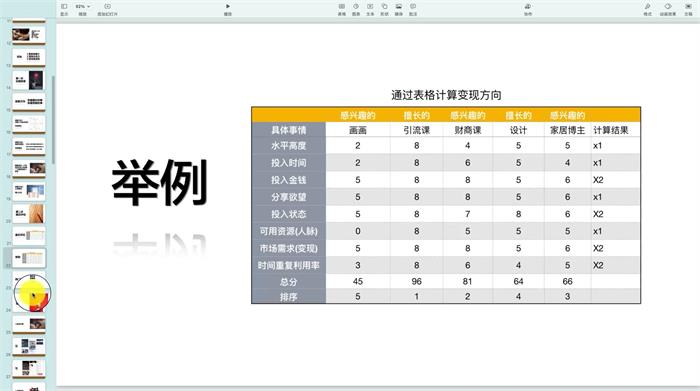The width and height of the screenshot is (700, 391).
Task: Select slide 27 thumbnail in navigator
Action: click(29, 369)
